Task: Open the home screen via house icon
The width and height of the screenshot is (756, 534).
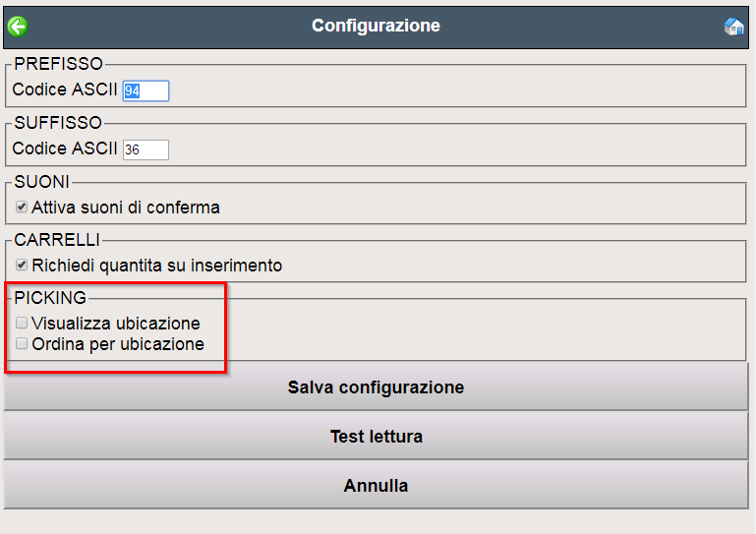Action: pos(733,27)
